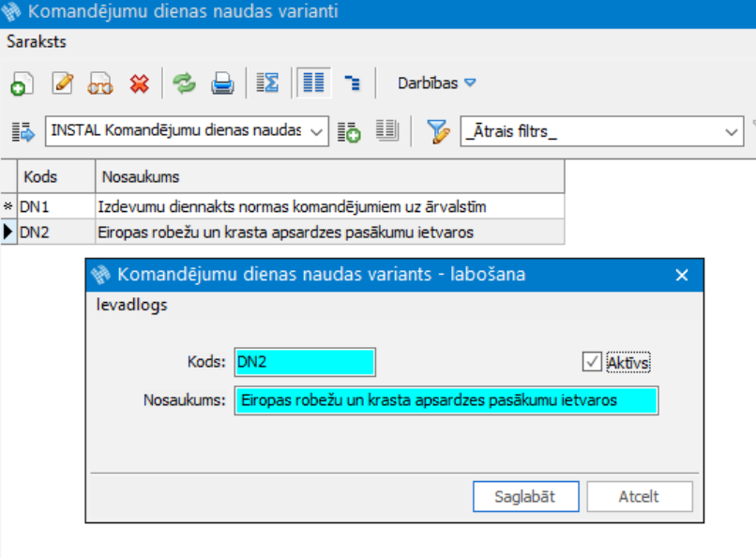Click the red X delete icon
The height and width of the screenshot is (558, 756).
pos(140,83)
